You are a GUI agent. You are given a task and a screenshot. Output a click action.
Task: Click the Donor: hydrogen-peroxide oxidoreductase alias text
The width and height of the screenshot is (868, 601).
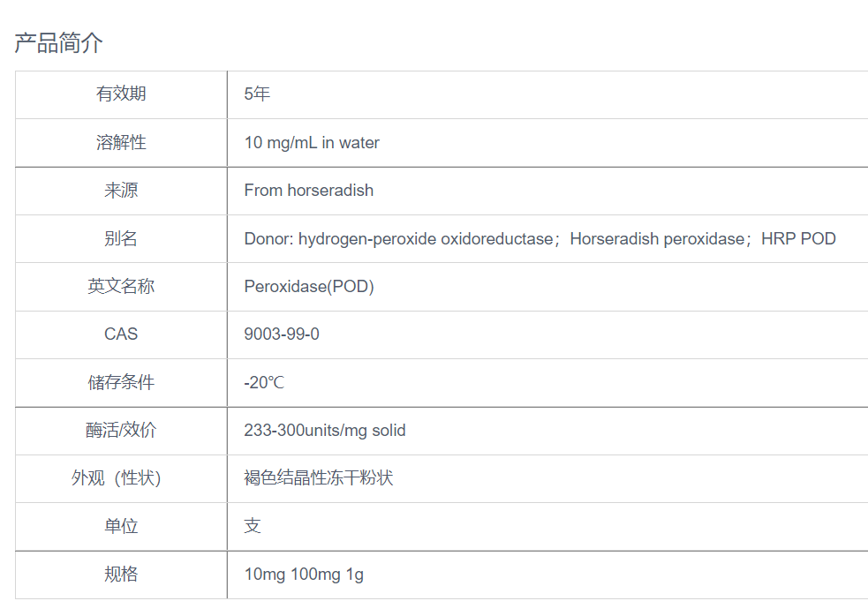[x=398, y=238]
